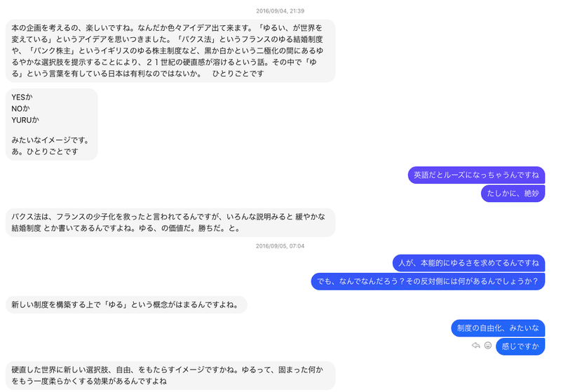561x392 pixels.
Task: Click the 新しい制度を構築する上で message bubble
Action: [x=126, y=305]
